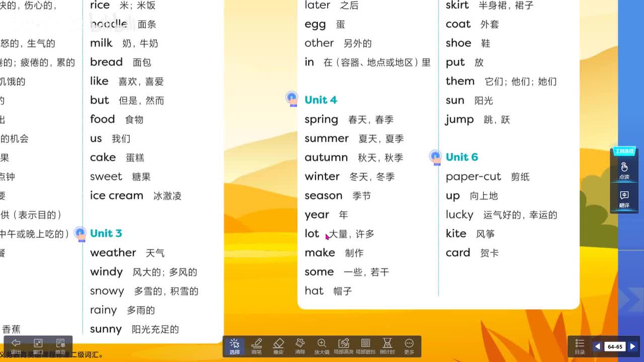Click the word "skirt"
Screen dimensions: 644x362
point(457,5)
